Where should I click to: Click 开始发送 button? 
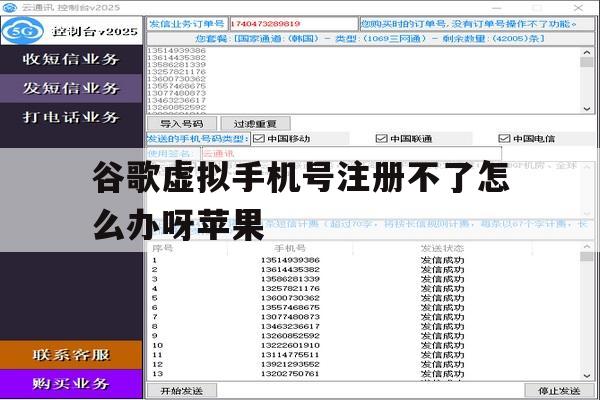pos(182,391)
